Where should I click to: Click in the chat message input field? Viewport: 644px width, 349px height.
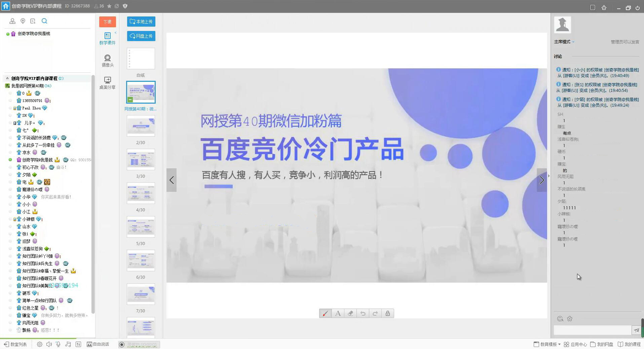point(593,330)
